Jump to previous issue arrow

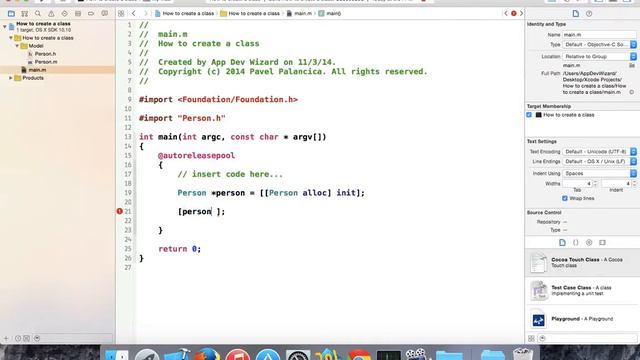tap(506, 13)
